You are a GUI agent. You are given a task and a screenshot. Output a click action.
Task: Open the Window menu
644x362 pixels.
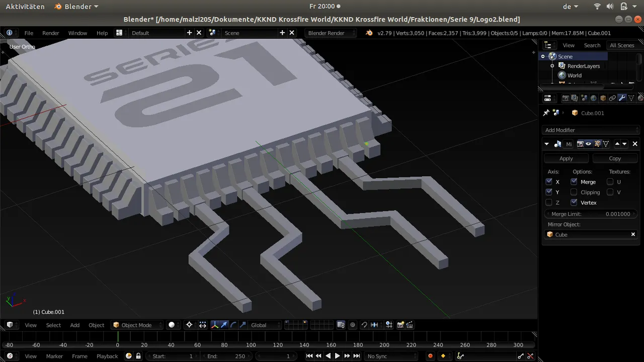[x=77, y=33]
